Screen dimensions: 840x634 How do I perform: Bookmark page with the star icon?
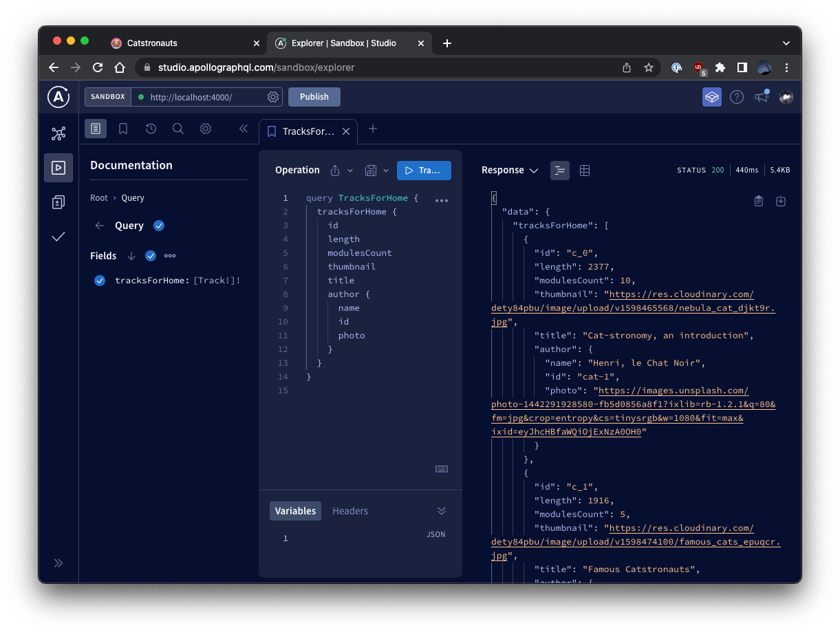(648, 67)
